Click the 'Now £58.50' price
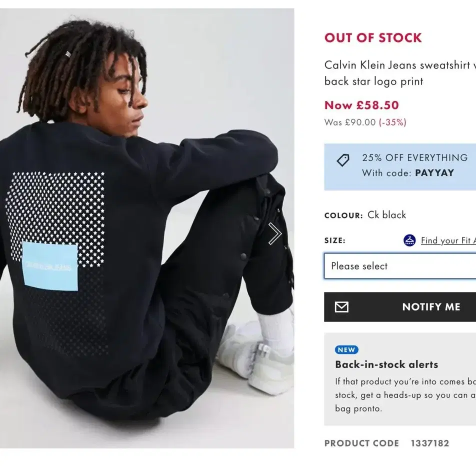Viewport: 476px width, 476px height. click(361, 105)
